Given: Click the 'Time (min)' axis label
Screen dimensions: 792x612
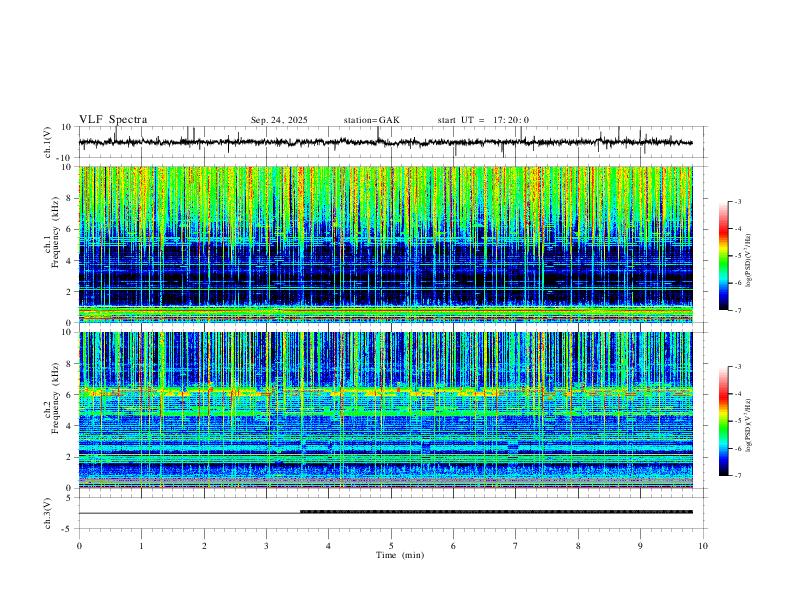Looking at the screenshot, I should tap(400, 555).
